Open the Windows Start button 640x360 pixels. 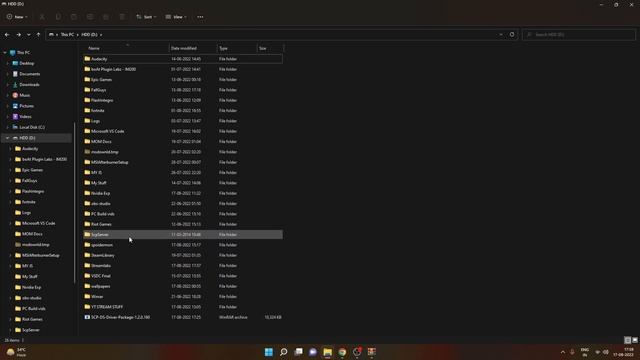(269, 352)
